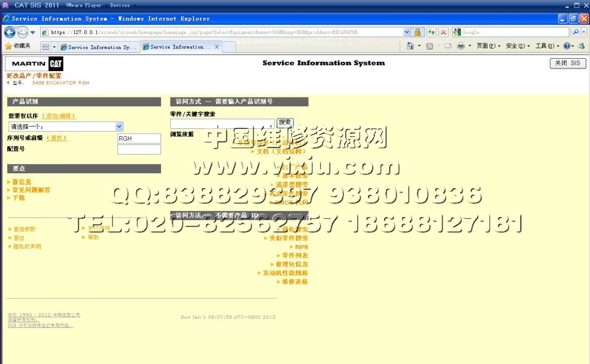The width and height of the screenshot is (590, 364).
Task: Click the browser Back arrow button
Action: click(9, 32)
